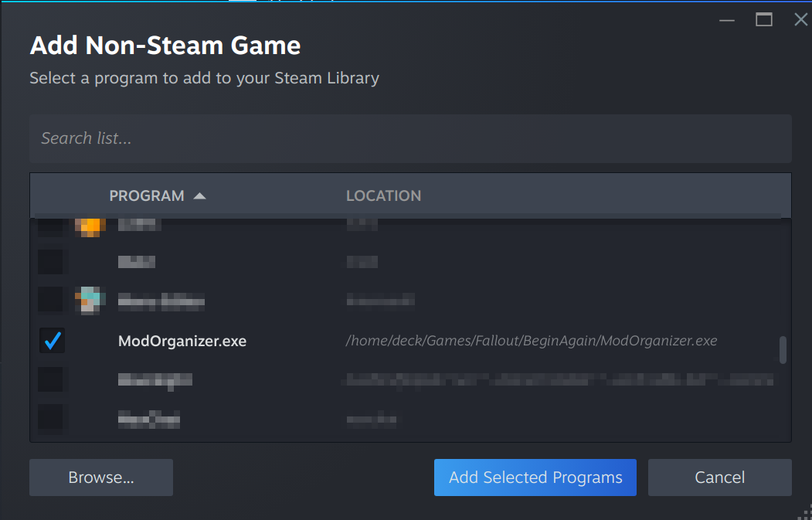Maximize the Add Non-Steam Game window
Screen dimensions: 812x520
(x=763, y=20)
